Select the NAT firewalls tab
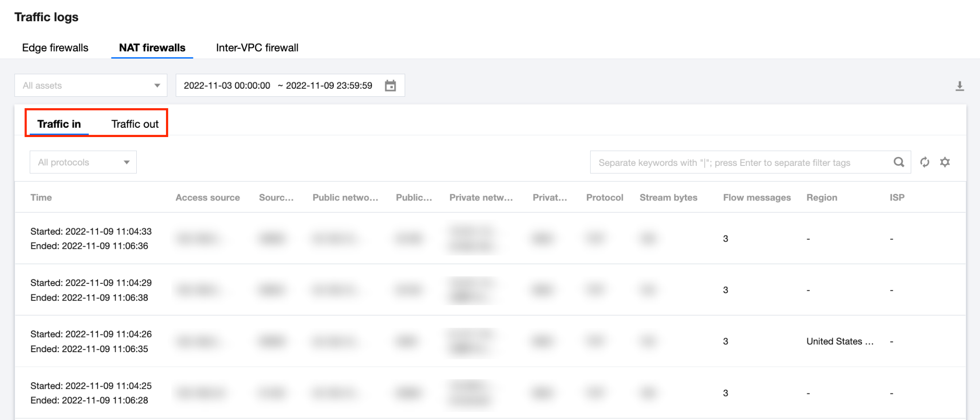Screen dimensions: 980x420 coord(152,48)
